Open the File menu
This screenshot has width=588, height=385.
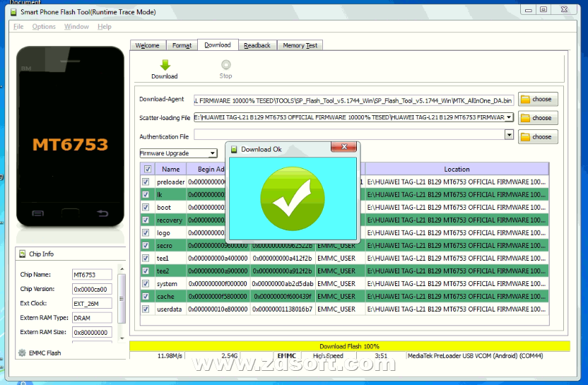[18, 27]
